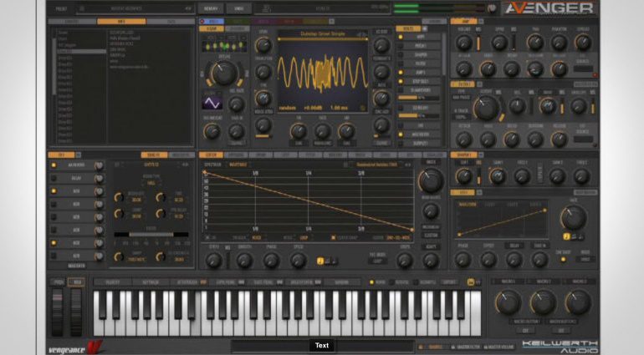This screenshot has height=355, width=644.
Task: Click the big Detune knob in oscillator
Action: pos(222,73)
